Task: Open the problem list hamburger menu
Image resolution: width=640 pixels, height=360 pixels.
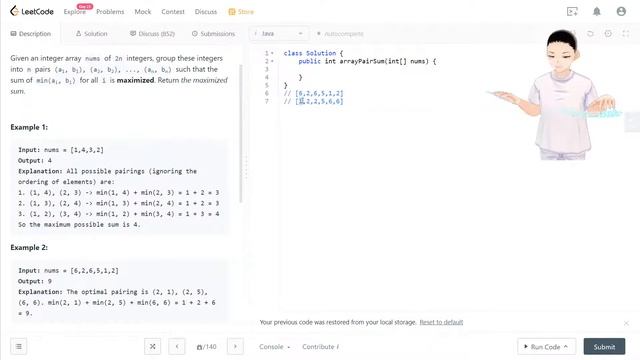Action: click(x=19, y=347)
